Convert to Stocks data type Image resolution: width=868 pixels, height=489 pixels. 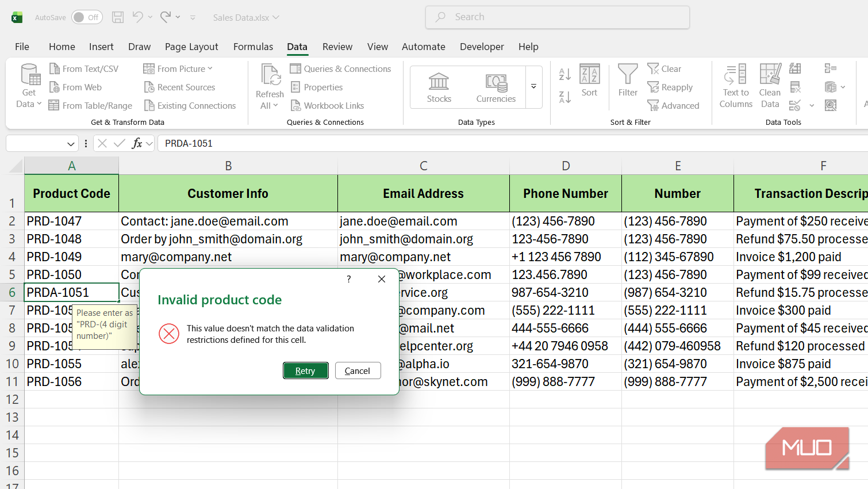coord(439,87)
